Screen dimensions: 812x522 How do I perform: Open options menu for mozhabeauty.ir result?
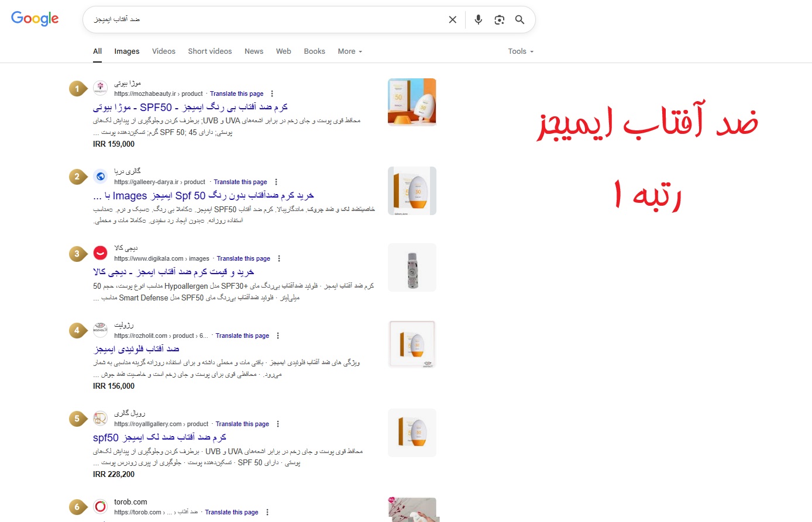tap(272, 94)
